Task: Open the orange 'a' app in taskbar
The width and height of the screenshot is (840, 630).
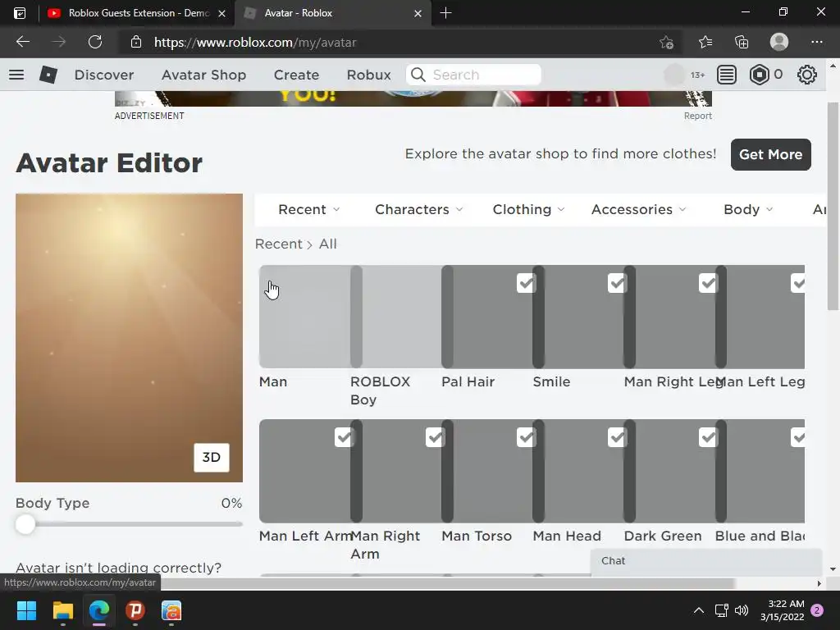Action: click(x=171, y=610)
